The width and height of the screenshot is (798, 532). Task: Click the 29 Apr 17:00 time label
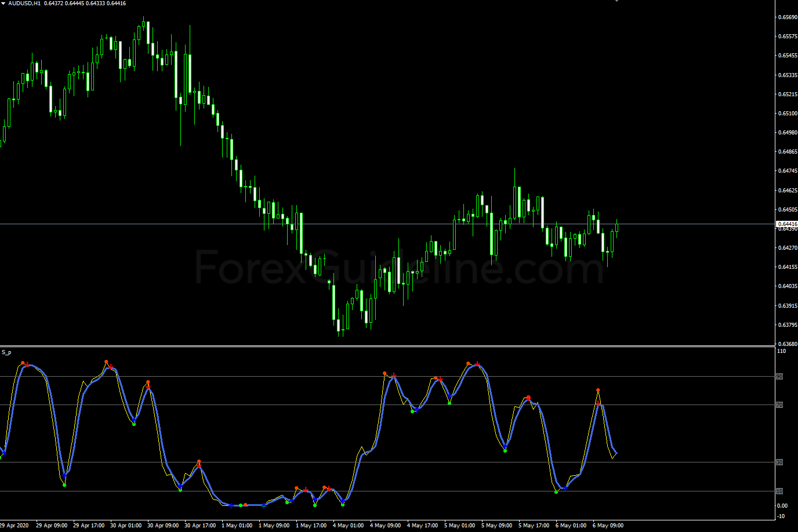(89, 526)
